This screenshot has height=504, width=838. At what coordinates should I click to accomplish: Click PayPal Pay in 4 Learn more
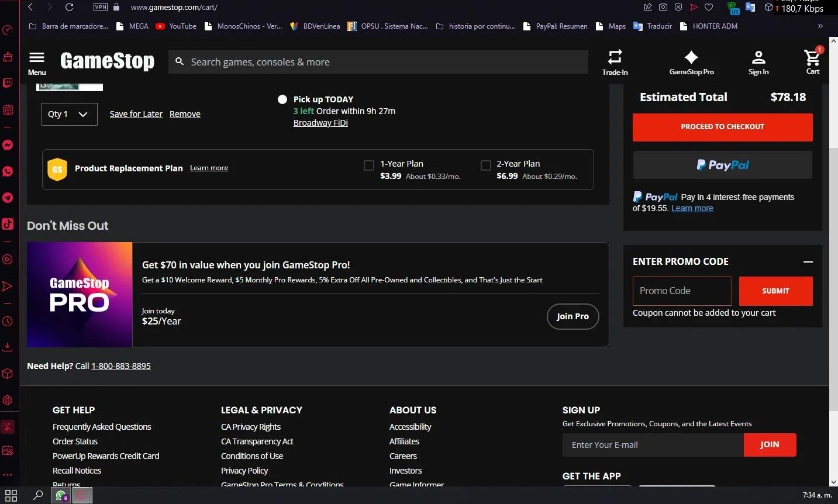point(692,208)
